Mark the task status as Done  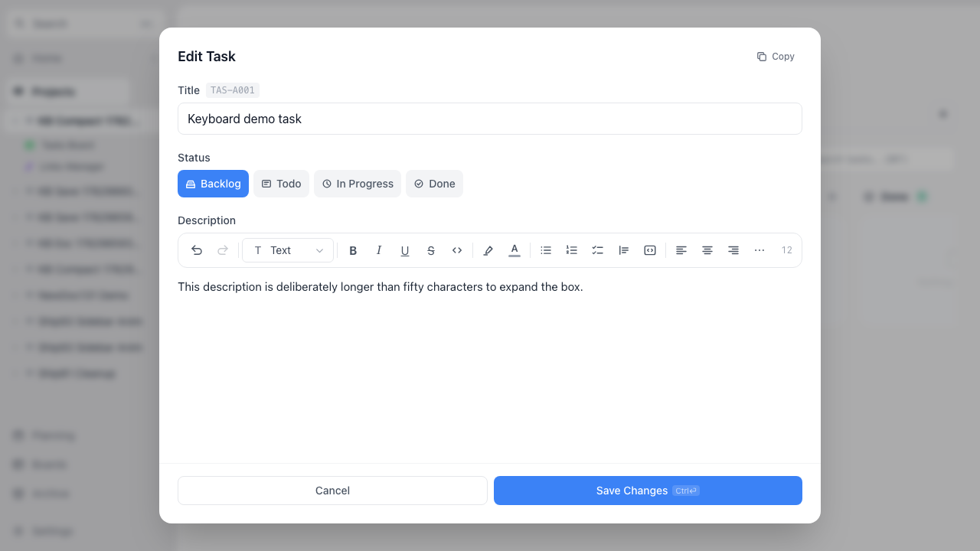tap(435, 184)
